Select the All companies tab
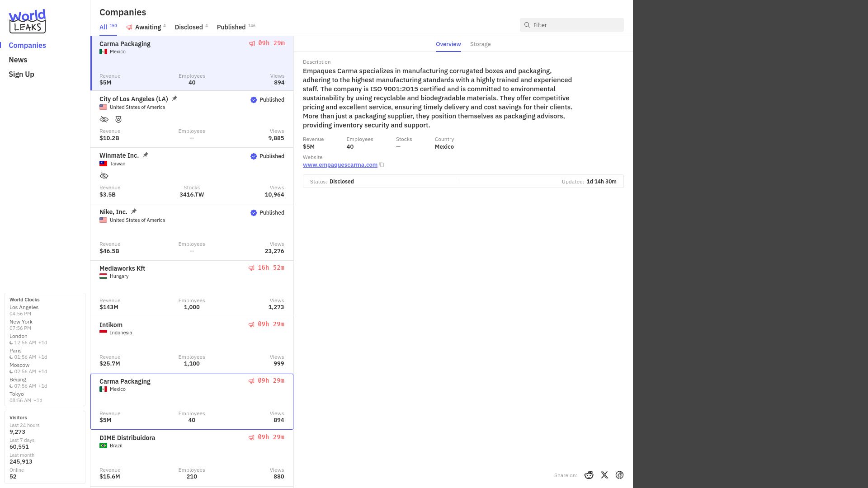 click(x=108, y=27)
